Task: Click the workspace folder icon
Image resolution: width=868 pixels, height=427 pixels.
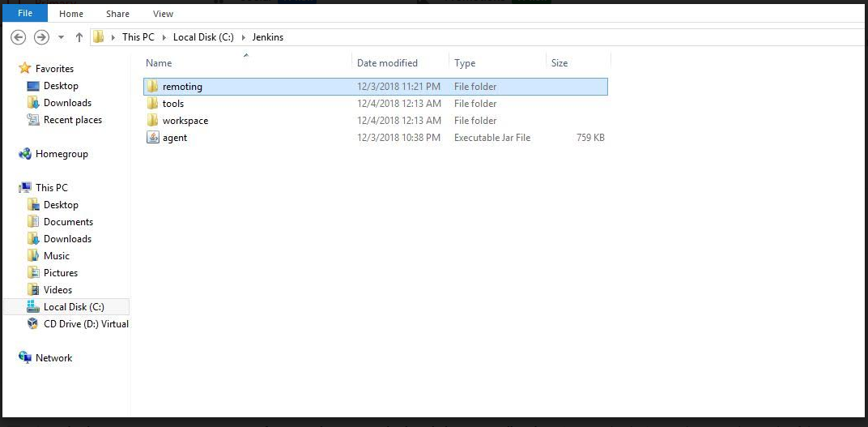Action: pos(153,120)
